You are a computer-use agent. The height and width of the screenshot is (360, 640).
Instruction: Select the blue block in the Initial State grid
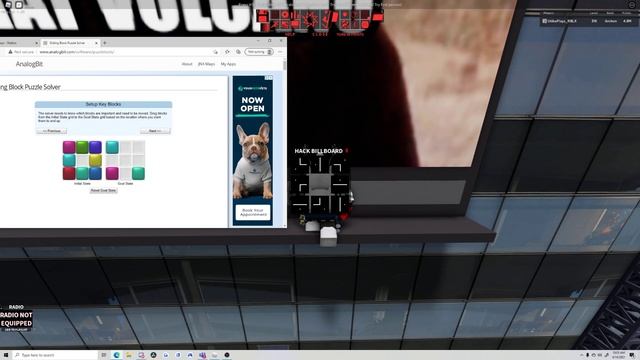click(x=95, y=173)
